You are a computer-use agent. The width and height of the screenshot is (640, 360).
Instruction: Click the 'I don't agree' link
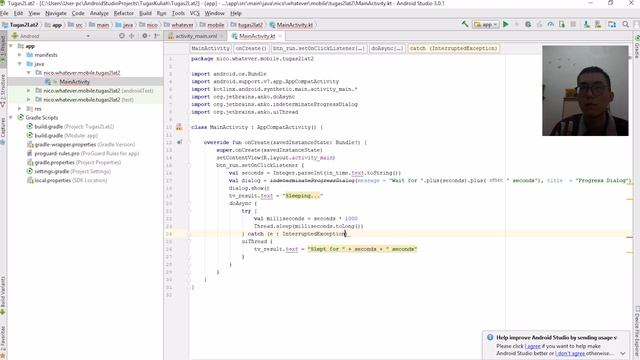(570, 353)
